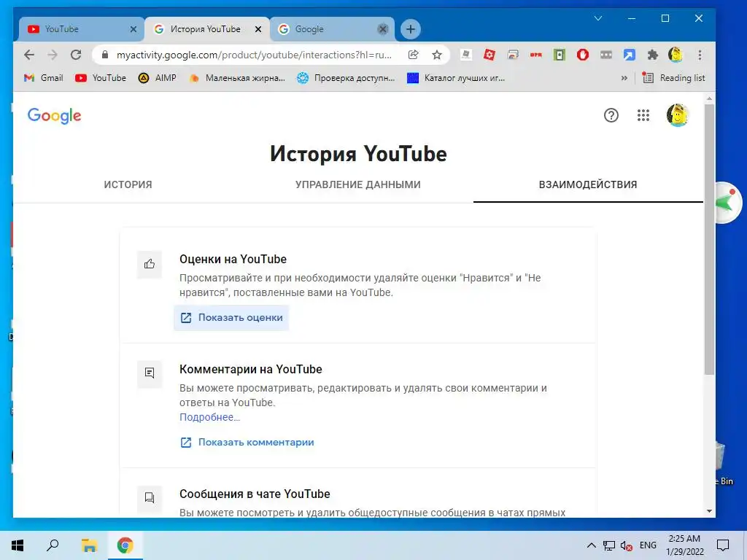Close the Google browser tab
747x560 pixels.
click(x=382, y=29)
